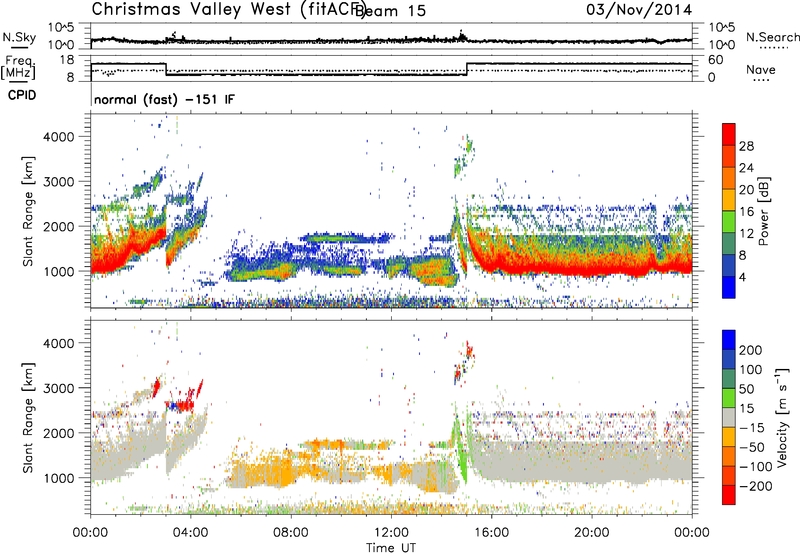The width and height of the screenshot is (800, 554).
Task: Click the '12:00' time tick label
Action: [391, 533]
